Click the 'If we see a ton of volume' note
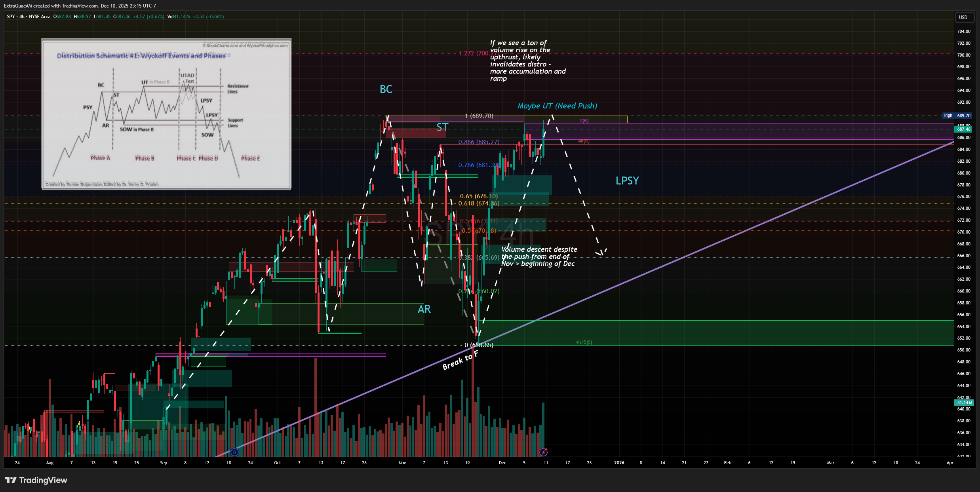980x492 pixels. coord(528,61)
